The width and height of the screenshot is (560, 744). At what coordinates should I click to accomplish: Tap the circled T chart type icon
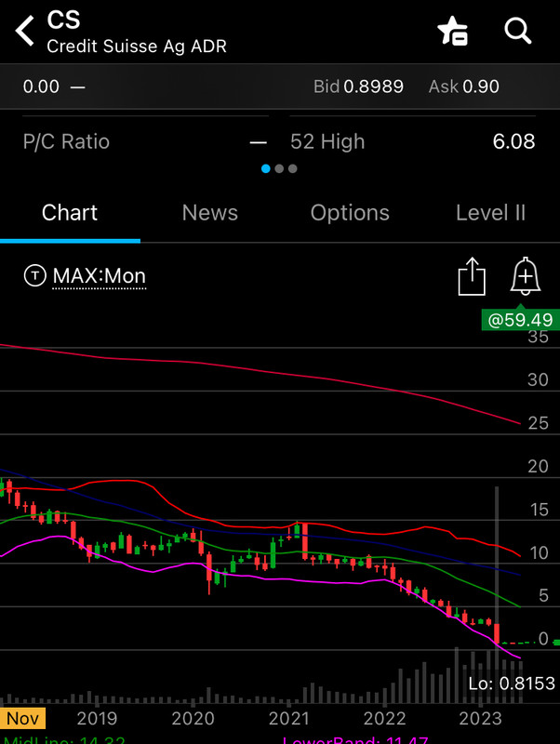pyautogui.click(x=35, y=275)
